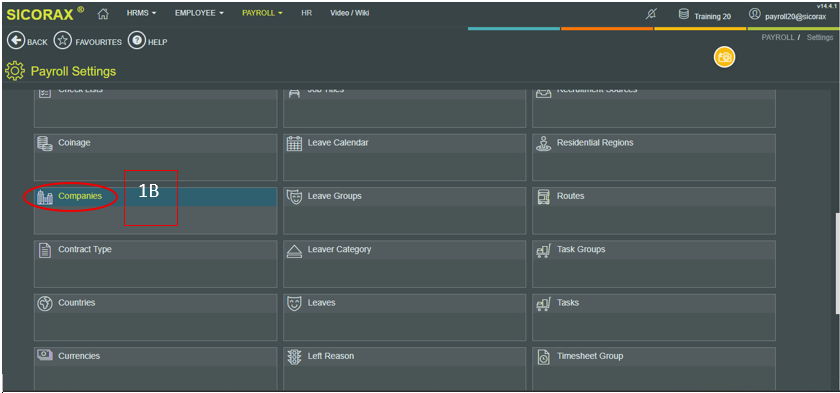Open the Video / Wiki menu
This screenshot has width=840, height=393.
click(x=349, y=13)
